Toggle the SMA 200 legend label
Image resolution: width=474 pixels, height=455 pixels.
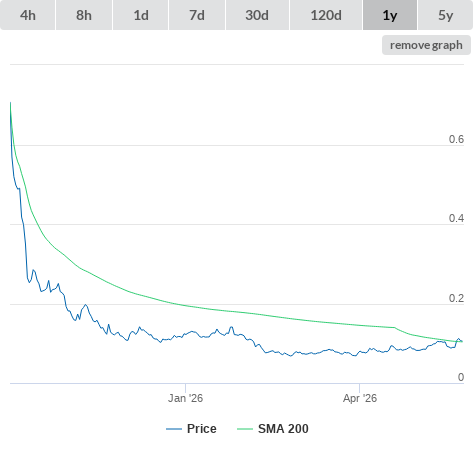[283, 429]
